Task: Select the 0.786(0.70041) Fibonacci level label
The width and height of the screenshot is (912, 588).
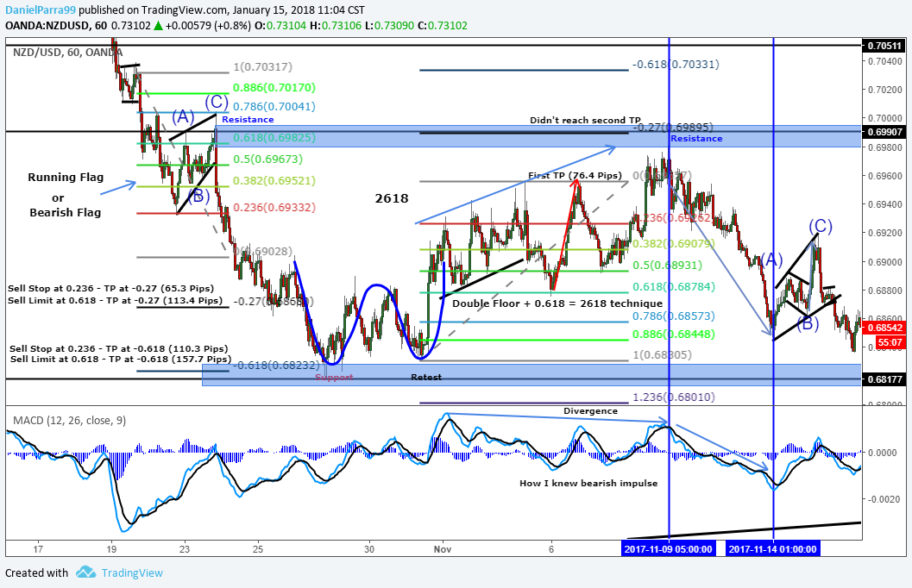Action: [274, 106]
